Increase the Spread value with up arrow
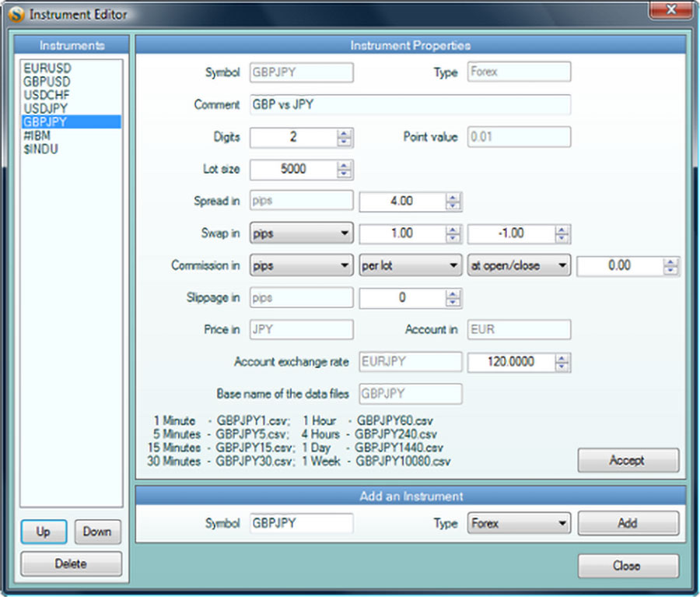Screen dimensions: 700x597 tap(453, 198)
